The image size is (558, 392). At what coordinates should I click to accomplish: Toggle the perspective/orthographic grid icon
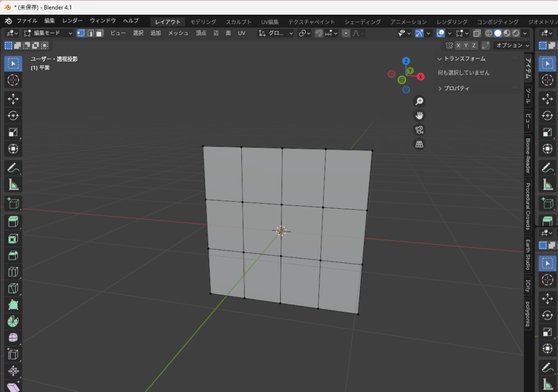click(419, 144)
